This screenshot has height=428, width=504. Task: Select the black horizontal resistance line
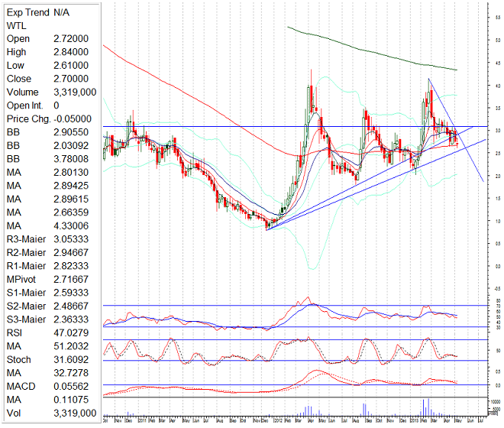[229, 126]
